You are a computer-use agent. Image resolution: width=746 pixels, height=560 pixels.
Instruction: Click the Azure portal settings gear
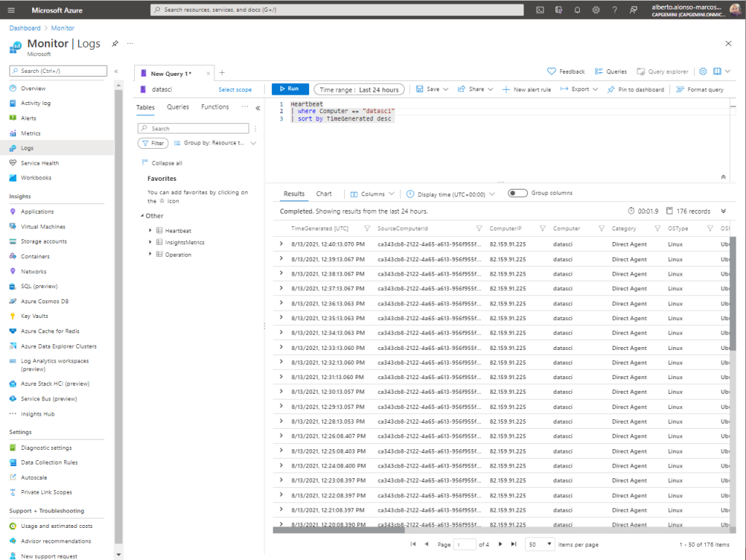tap(596, 10)
